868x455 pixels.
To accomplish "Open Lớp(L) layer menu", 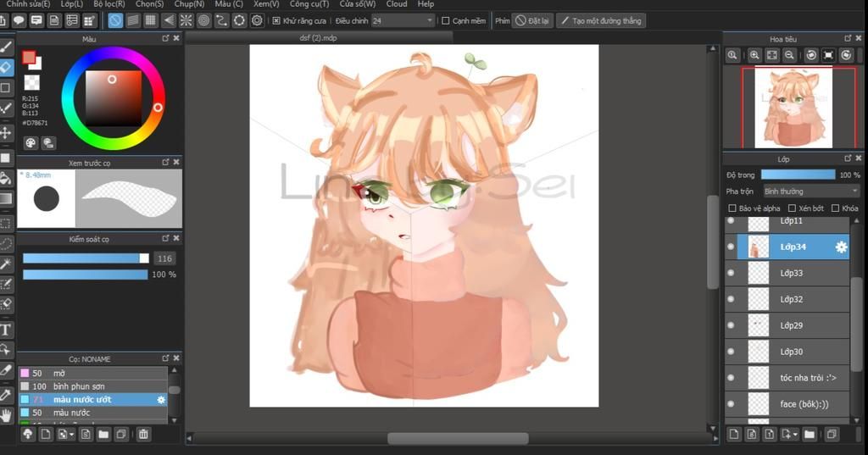I will tap(71, 4).
